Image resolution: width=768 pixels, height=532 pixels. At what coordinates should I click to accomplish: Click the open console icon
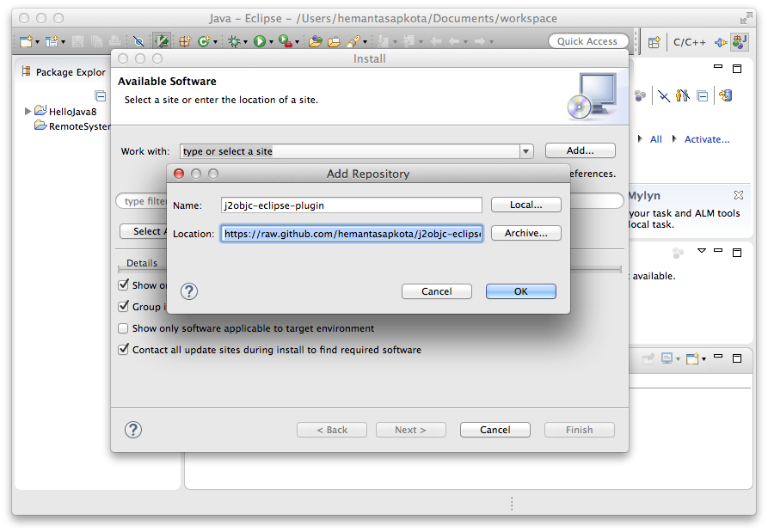click(692, 358)
